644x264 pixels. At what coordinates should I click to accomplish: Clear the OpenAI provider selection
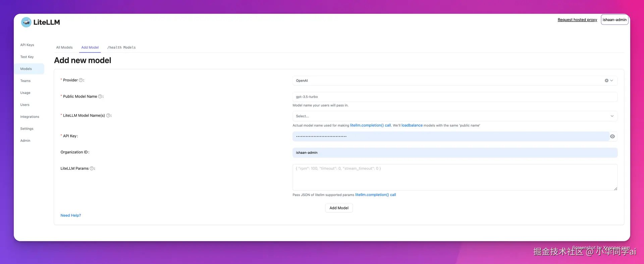click(x=606, y=81)
